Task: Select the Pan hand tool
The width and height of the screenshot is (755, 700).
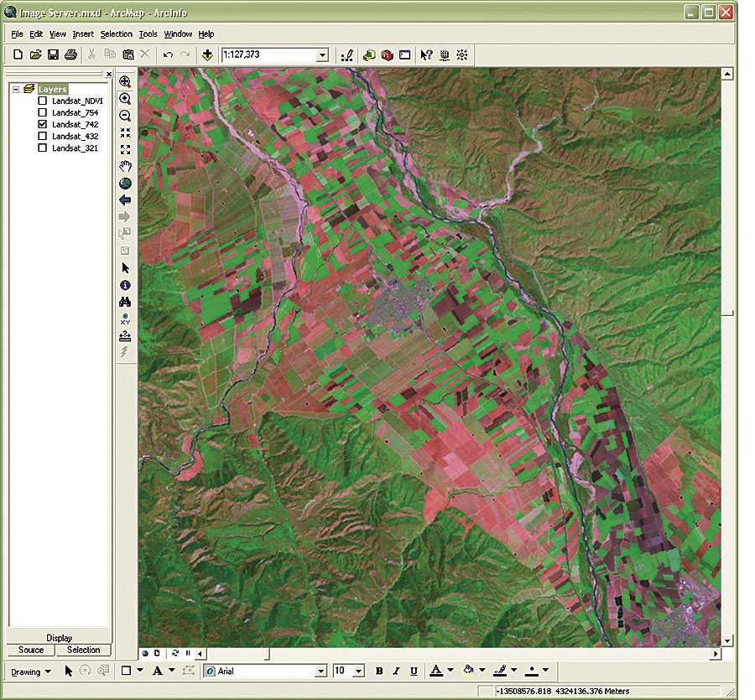Action: pos(125,167)
